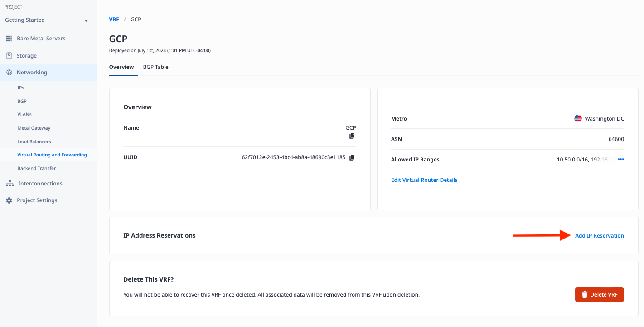Click the IP Address Reservations heading
The image size is (644, 327).
(x=160, y=236)
